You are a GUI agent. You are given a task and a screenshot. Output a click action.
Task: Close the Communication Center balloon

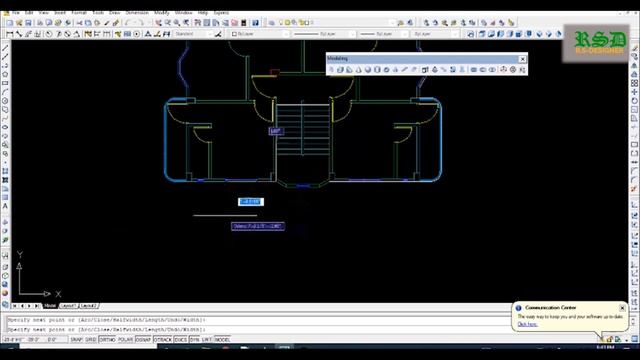pos(622,308)
